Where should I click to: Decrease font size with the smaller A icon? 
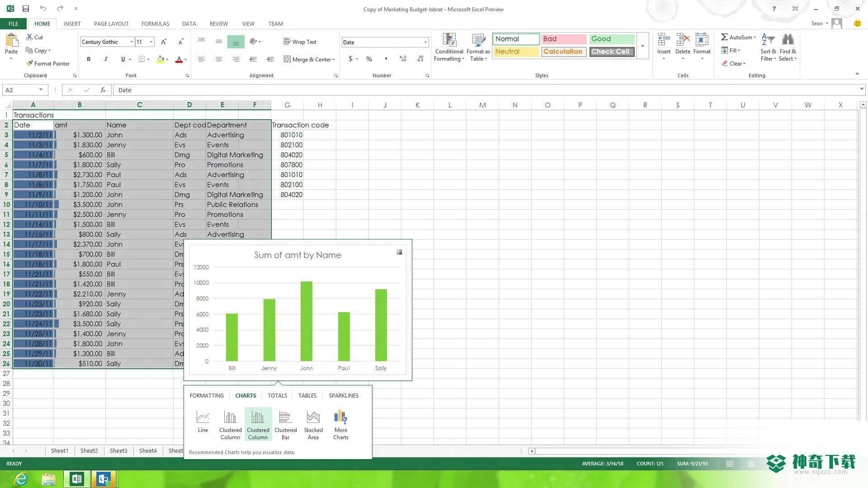(x=180, y=42)
